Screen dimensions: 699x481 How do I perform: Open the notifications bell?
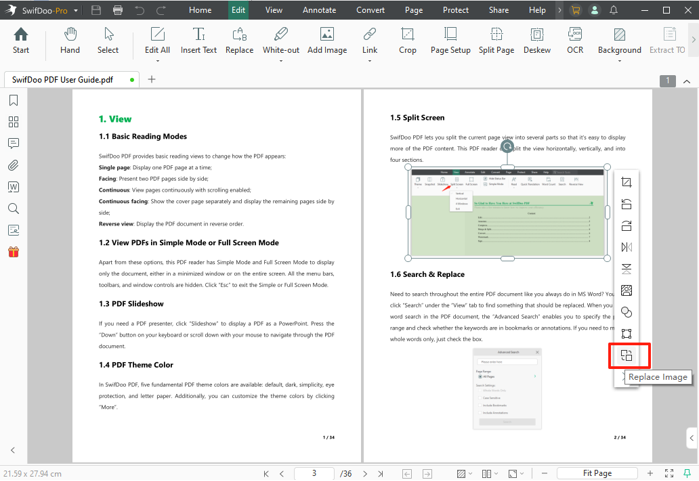pyautogui.click(x=613, y=10)
